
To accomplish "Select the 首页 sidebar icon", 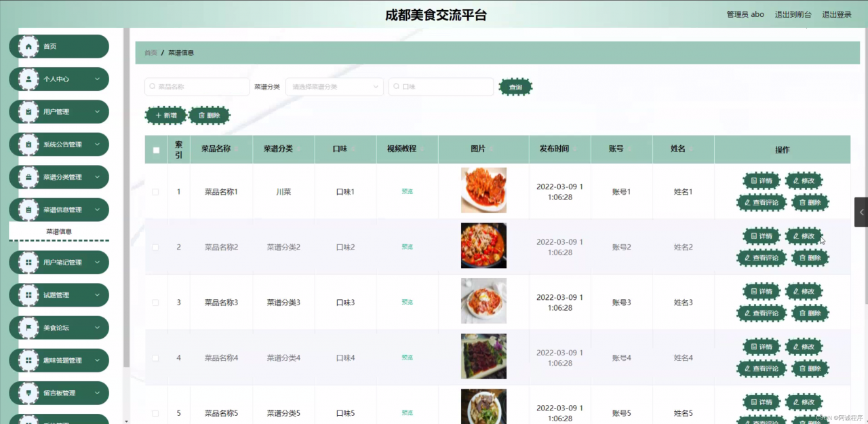I will 28,46.
